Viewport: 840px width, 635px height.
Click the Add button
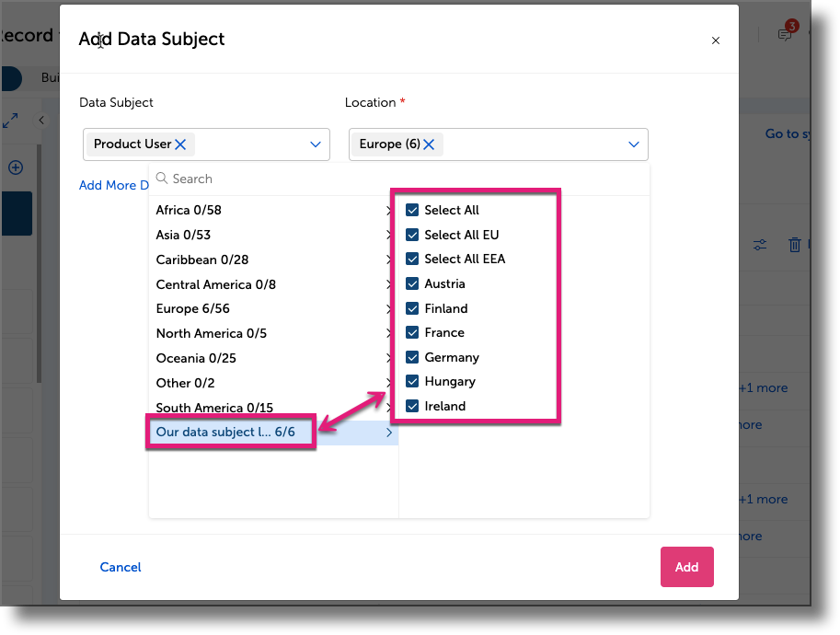(686, 567)
